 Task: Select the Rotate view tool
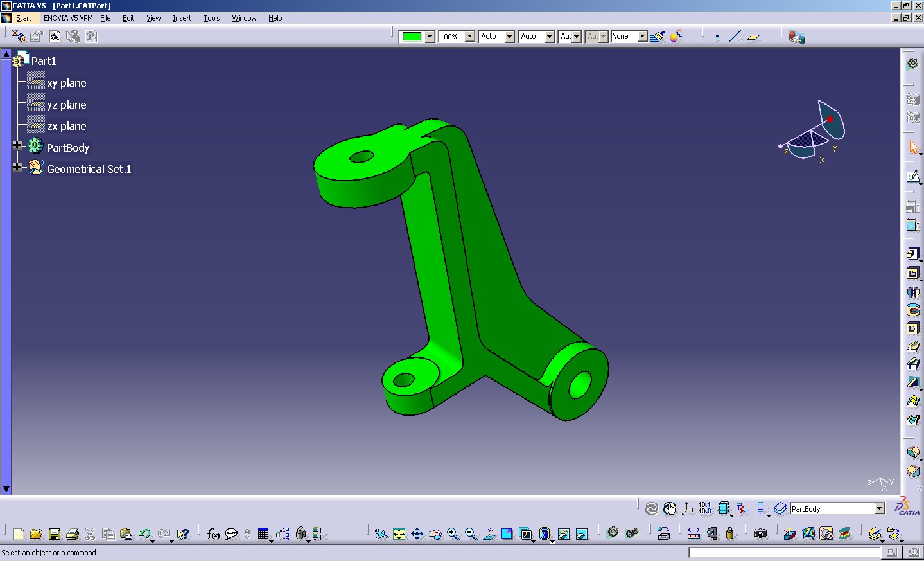pyautogui.click(x=435, y=534)
